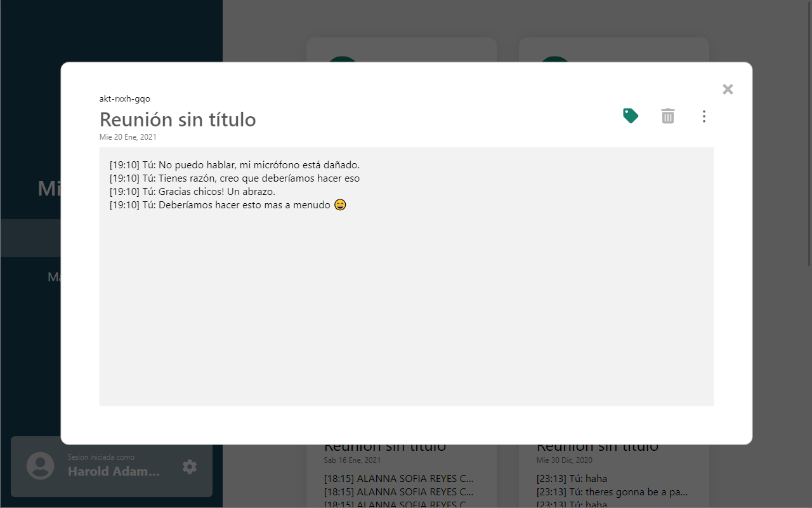Click the user avatar icon in the sidebar
The height and width of the screenshot is (508, 812).
pyautogui.click(x=41, y=466)
